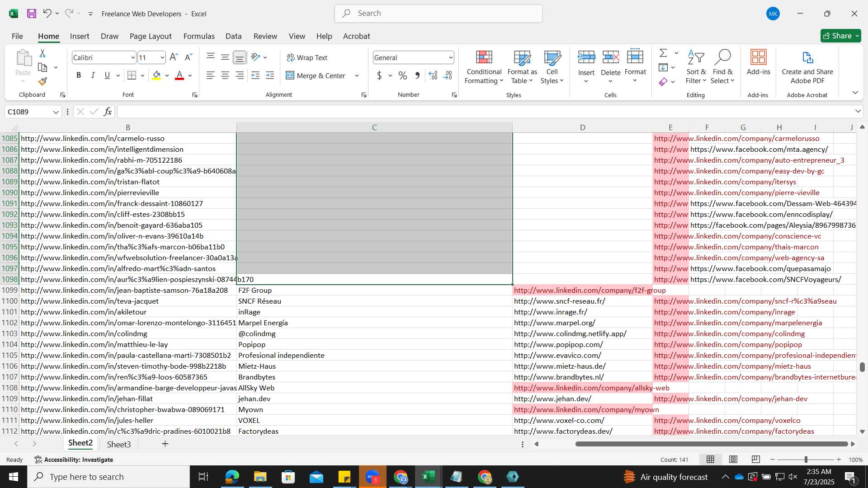Add a new sheet with plus icon
The height and width of the screenshot is (488, 868).
165,444
